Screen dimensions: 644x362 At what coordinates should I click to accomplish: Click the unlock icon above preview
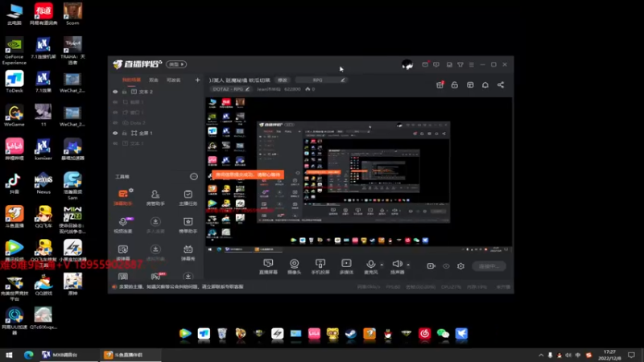pyautogui.click(x=455, y=85)
